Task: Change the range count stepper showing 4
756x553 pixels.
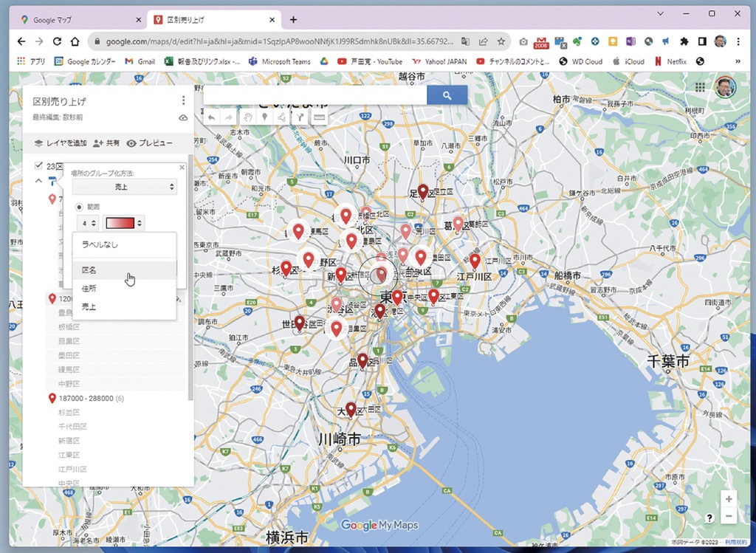Action: [x=87, y=223]
